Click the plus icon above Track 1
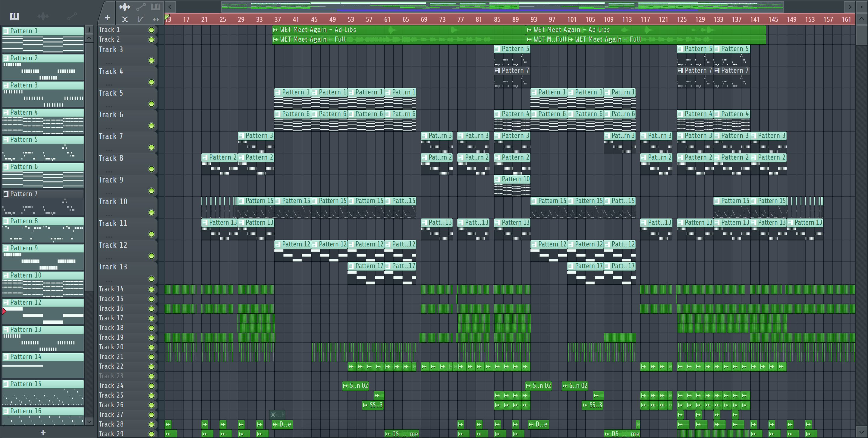Image resolution: width=868 pixels, height=438 pixels. pyautogui.click(x=108, y=18)
